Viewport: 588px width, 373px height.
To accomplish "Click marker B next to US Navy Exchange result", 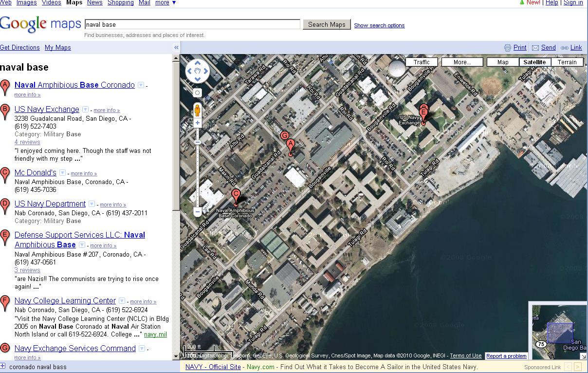I will point(5,112).
